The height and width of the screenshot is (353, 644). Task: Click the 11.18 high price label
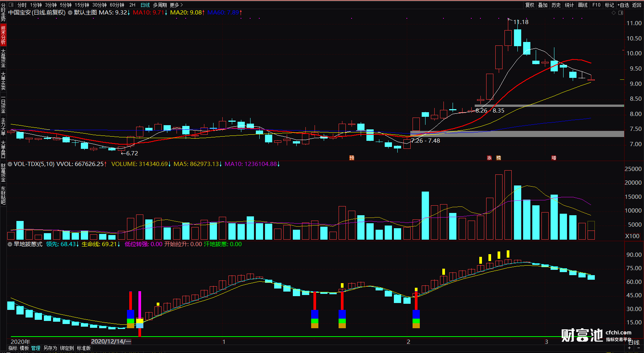coord(521,22)
